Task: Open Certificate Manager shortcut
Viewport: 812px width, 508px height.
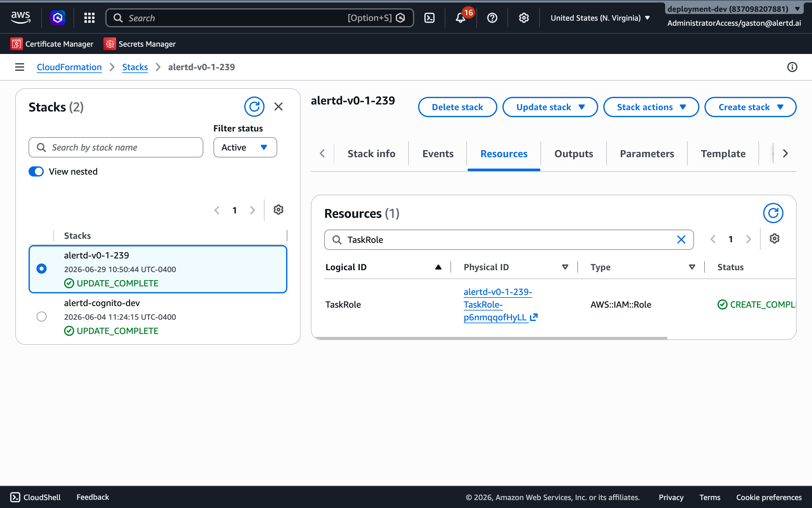Action: coord(52,44)
